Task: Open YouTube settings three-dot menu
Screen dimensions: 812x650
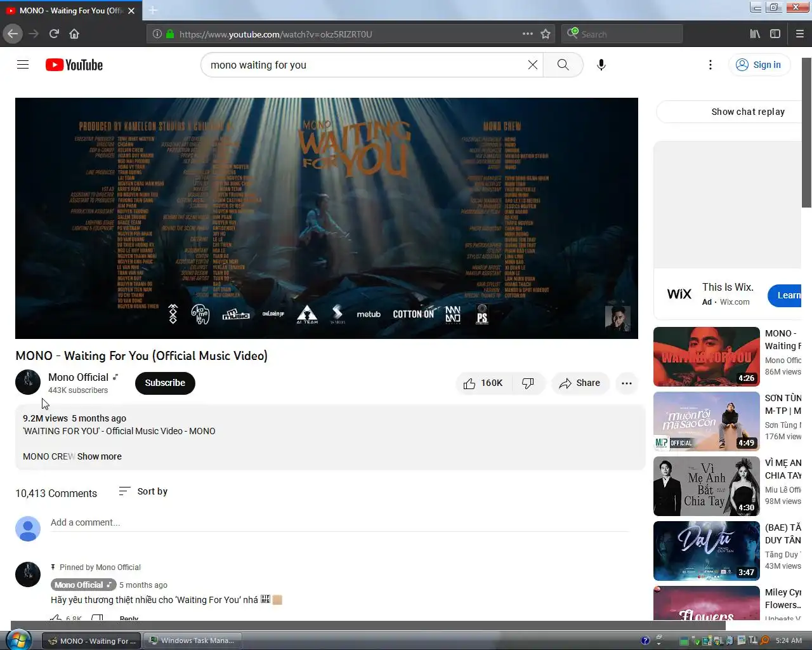Action: pos(710,65)
